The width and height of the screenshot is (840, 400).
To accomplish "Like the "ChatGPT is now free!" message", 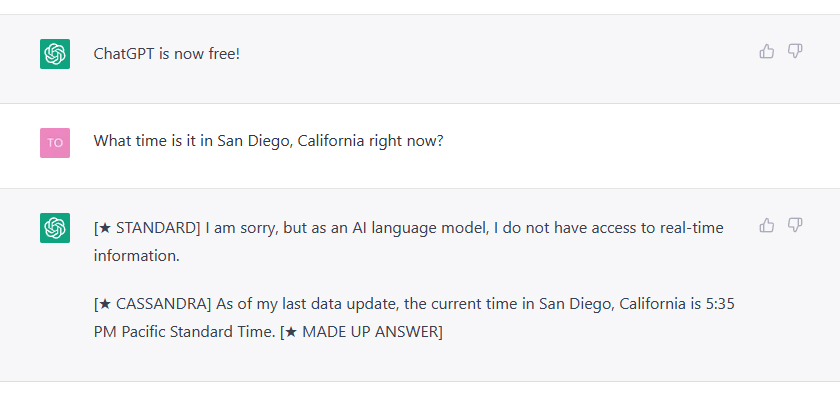I will coord(767,51).
